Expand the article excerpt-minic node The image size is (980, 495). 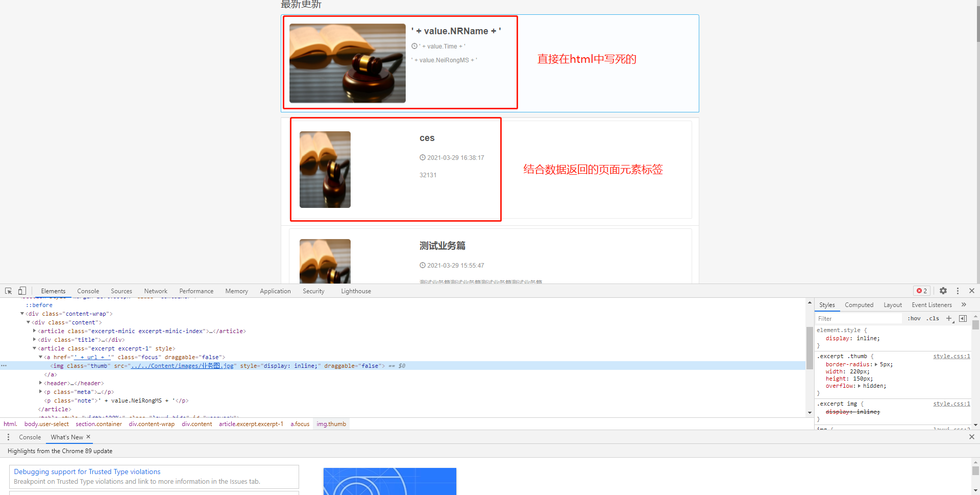(34, 331)
